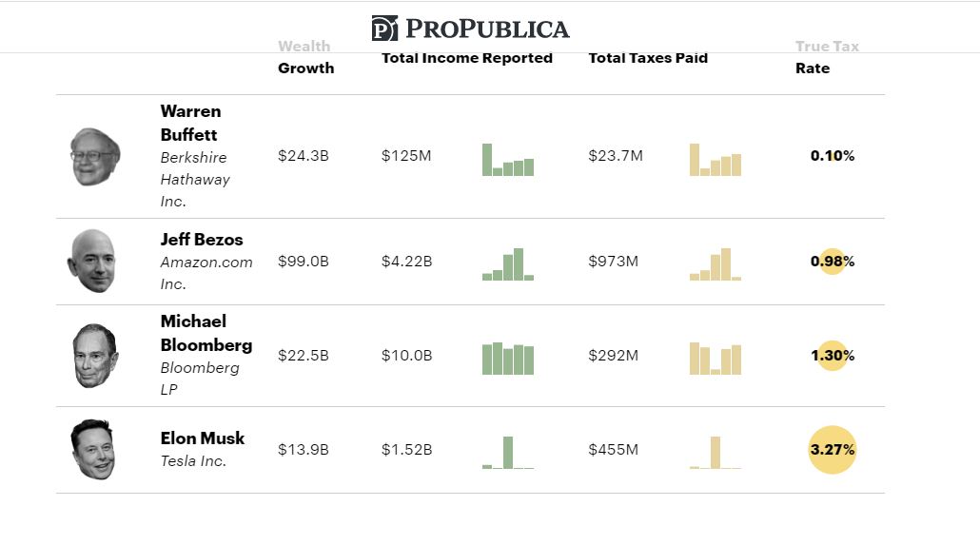Screen dimensions: 980x545
Task: Click the Warren Buffett name text
Action: click(189, 123)
